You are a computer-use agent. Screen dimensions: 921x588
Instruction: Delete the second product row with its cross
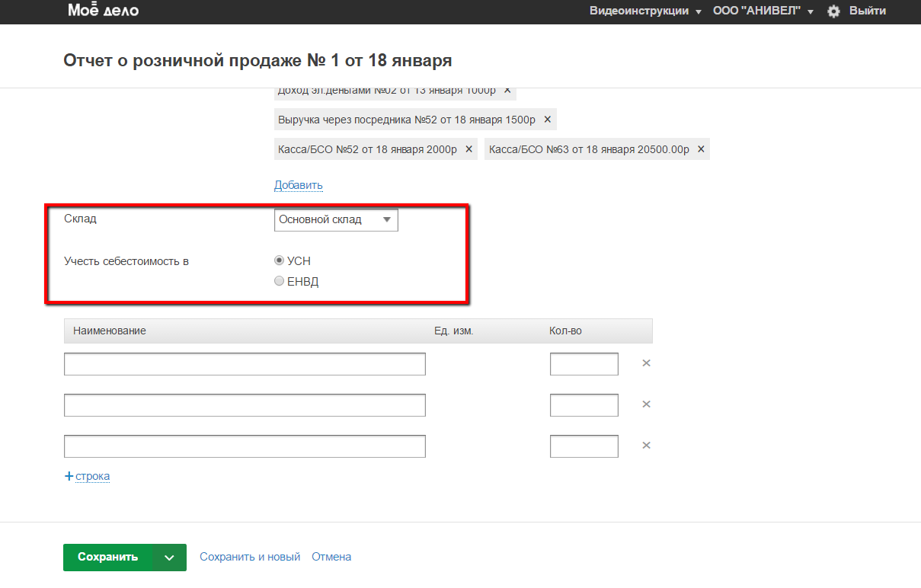pos(646,404)
